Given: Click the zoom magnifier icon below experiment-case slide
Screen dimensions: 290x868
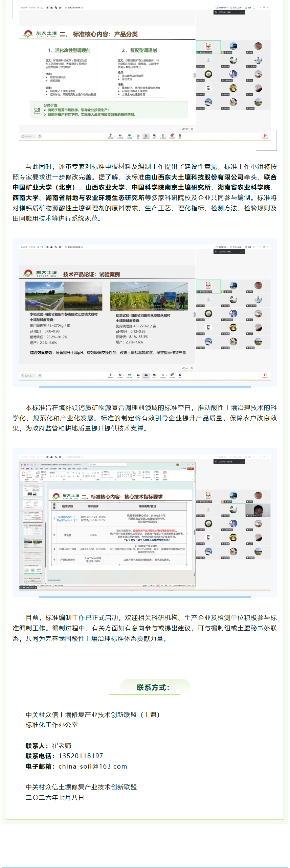Looking at the screenshot, I should [x=192, y=368].
